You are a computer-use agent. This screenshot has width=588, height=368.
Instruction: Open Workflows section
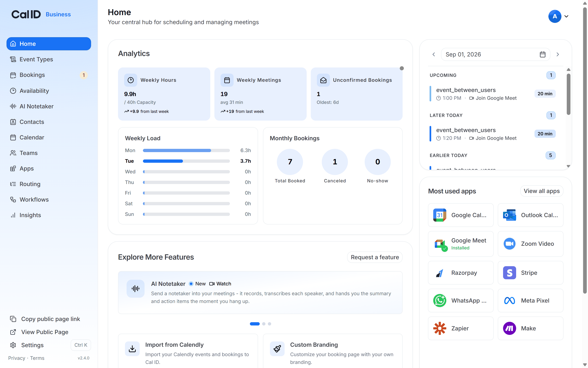pos(49,200)
